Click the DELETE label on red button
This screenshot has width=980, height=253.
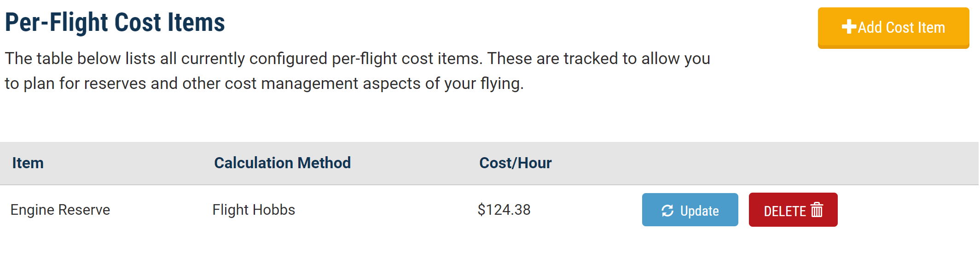[x=785, y=211]
